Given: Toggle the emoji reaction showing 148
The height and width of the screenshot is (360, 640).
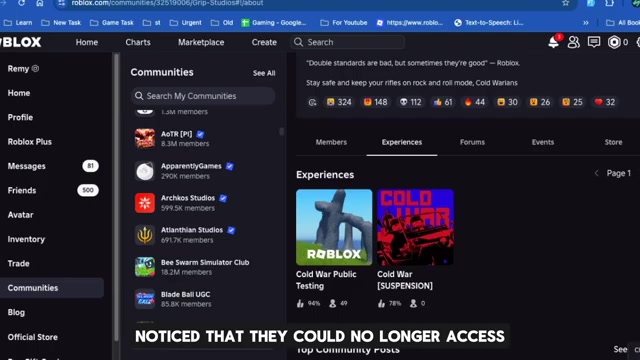Looking at the screenshot, I should [x=376, y=102].
